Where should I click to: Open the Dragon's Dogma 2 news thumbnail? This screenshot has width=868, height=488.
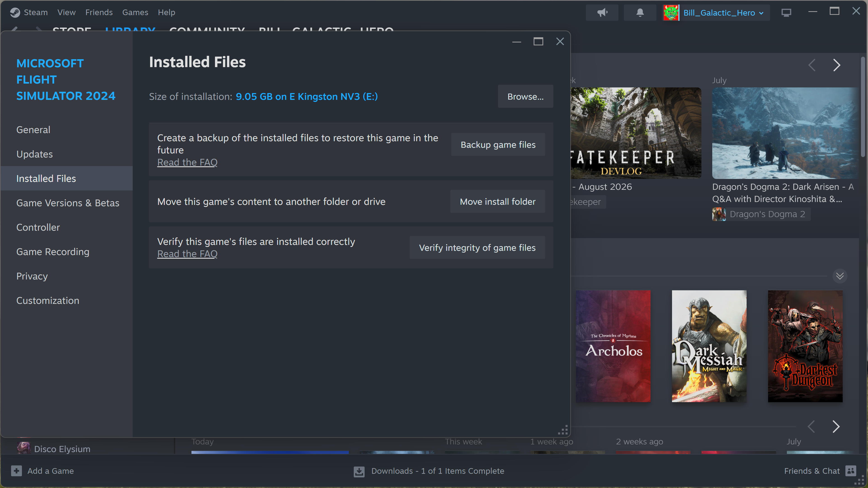coord(785,133)
